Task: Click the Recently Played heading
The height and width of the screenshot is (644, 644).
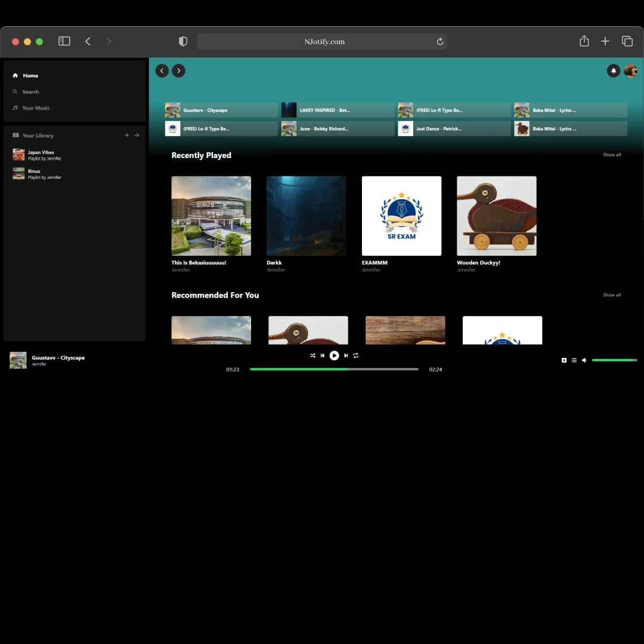Action: point(202,155)
